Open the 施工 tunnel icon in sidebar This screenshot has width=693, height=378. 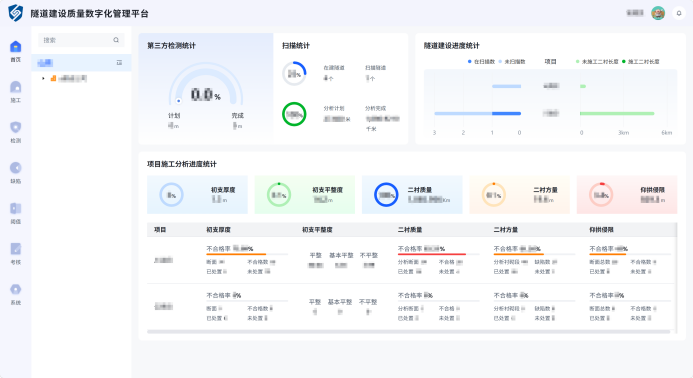(x=15, y=87)
